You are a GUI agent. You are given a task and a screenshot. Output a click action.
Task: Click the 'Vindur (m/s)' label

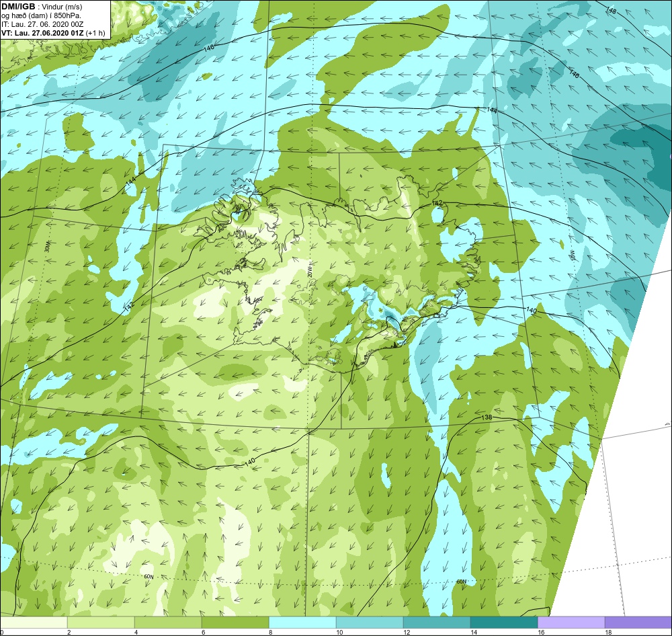[x=63, y=7]
